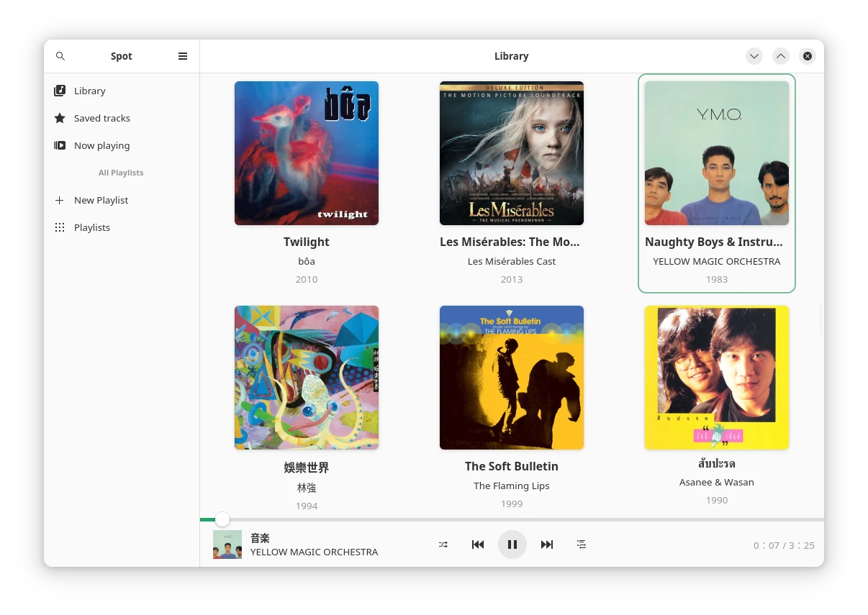Pause the current song

[x=512, y=545]
